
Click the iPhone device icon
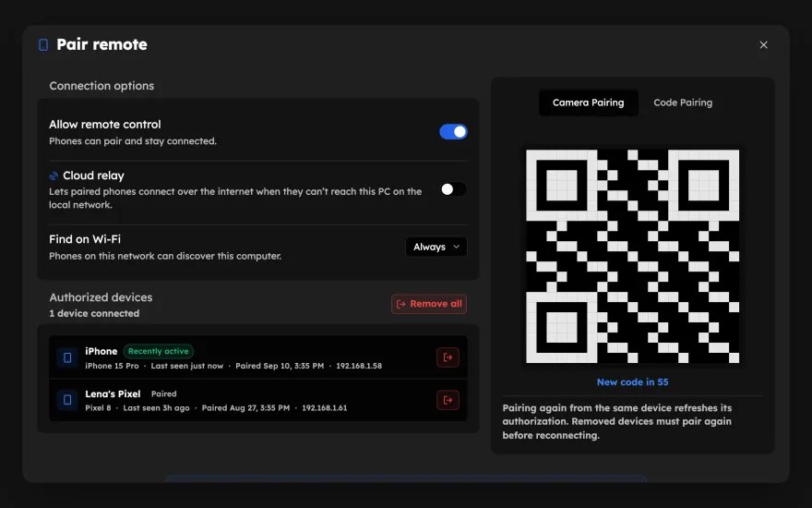(67, 357)
